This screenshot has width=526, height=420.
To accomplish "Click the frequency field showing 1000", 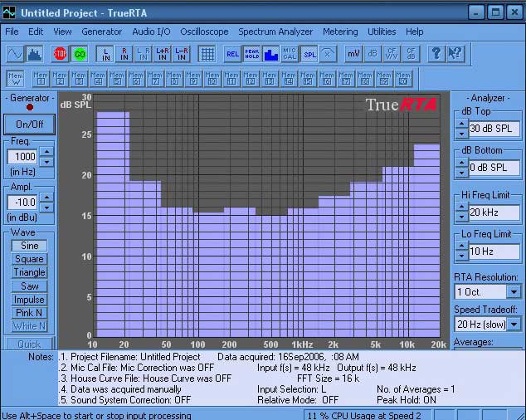I will [22, 157].
